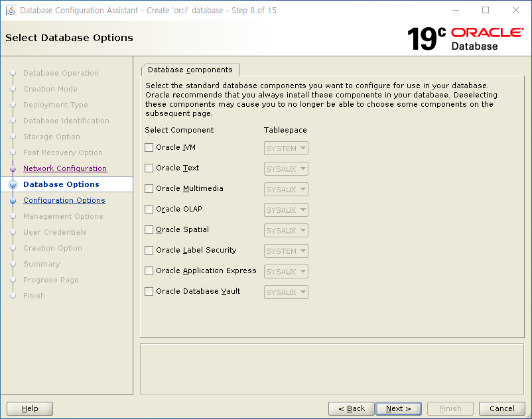Close the Database Configuration Assistant window

516,10
